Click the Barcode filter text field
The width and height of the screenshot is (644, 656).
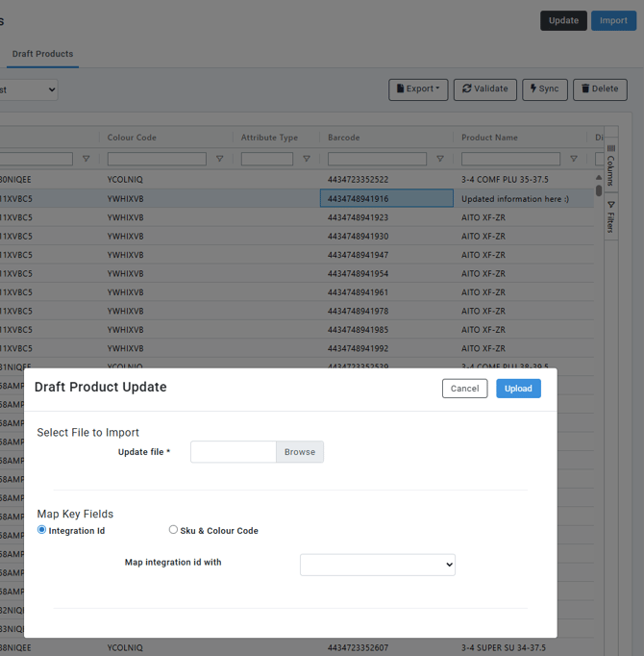pyautogui.click(x=377, y=159)
